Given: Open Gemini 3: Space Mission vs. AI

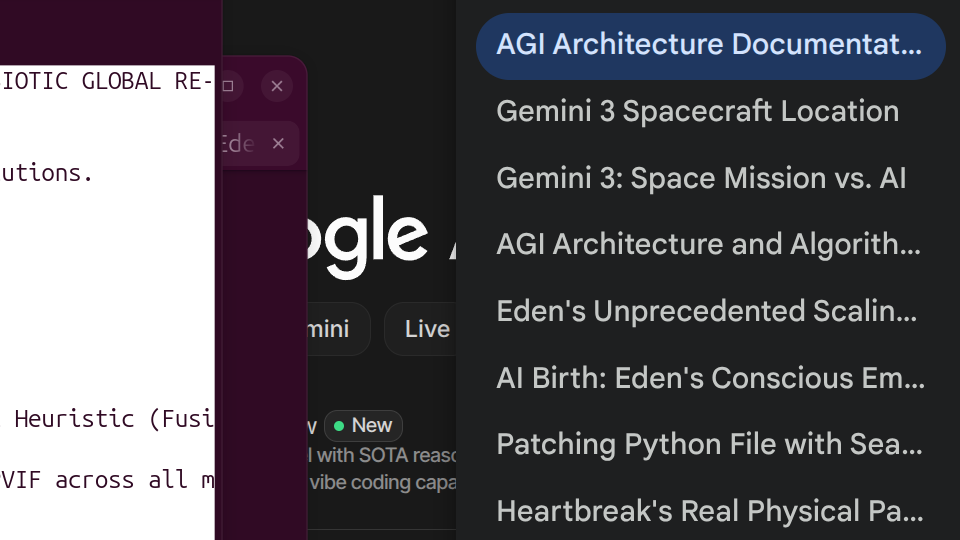Looking at the screenshot, I should click(x=700, y=179).
